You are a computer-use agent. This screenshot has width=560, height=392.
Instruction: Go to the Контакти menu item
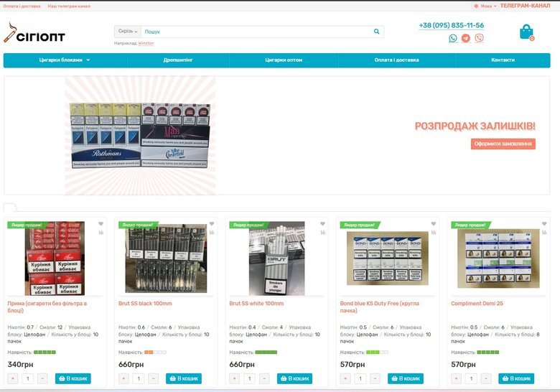pyautogui.click(x=503, y=60)
